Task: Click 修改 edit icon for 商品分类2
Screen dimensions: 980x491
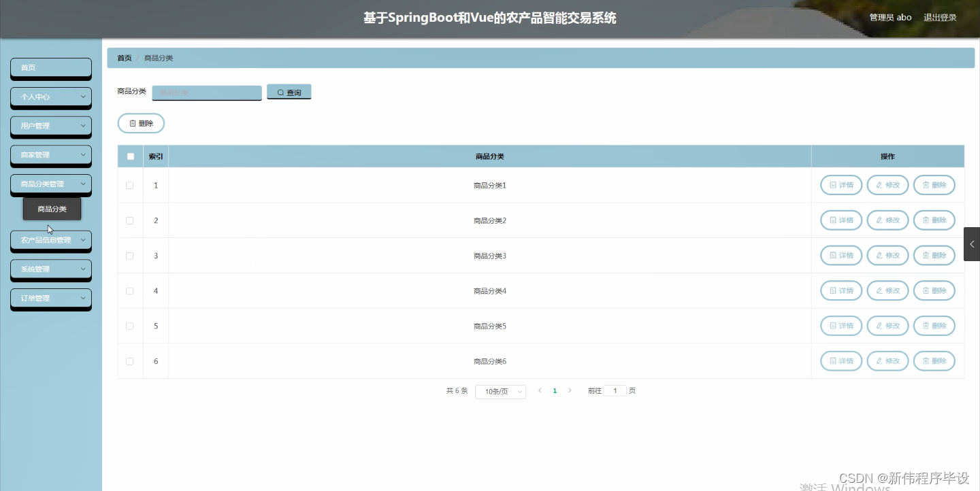Action: click(x=887, y=220)
